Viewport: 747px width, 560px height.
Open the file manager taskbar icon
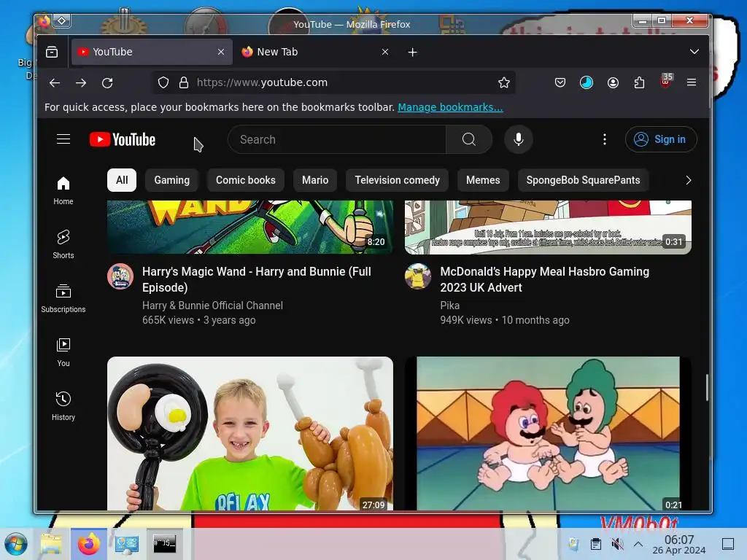pos(51,544)
